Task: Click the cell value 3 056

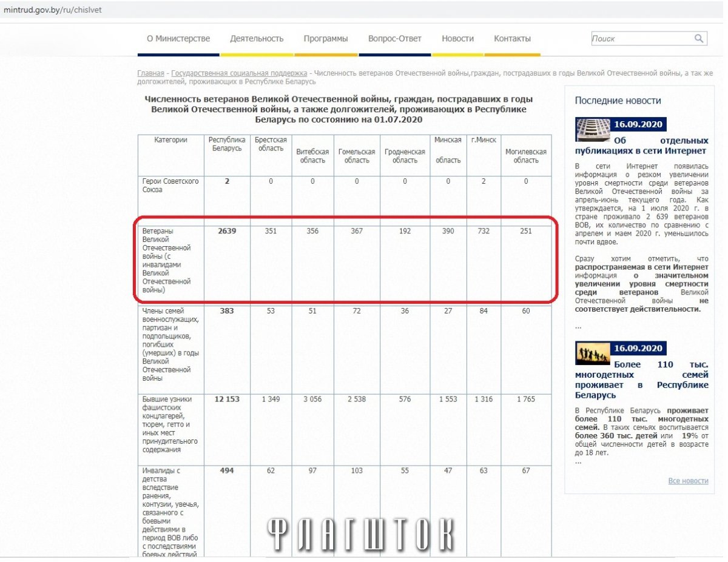Action: pyautogui.click(x=312, y=399)
